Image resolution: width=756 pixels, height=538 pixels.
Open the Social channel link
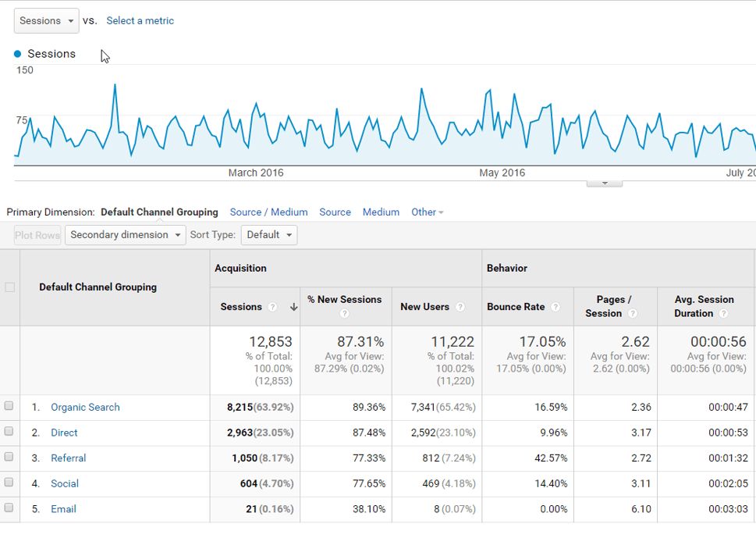(x=65, y=484)
